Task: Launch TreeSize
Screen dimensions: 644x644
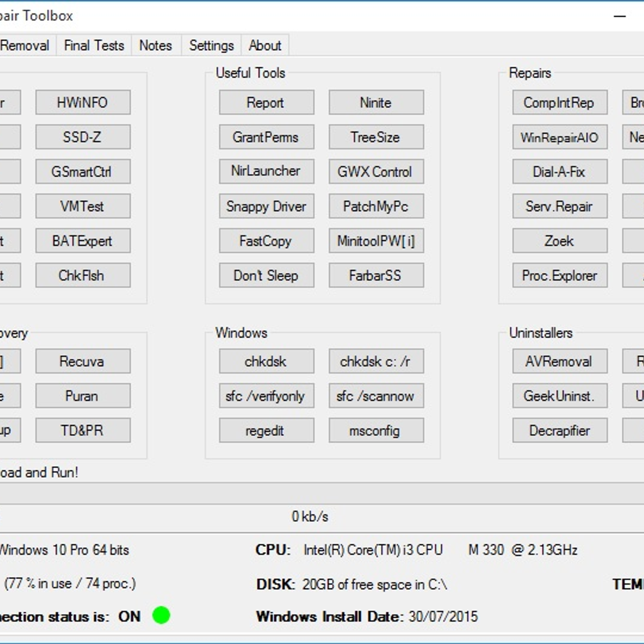Action: click(376, 137)
